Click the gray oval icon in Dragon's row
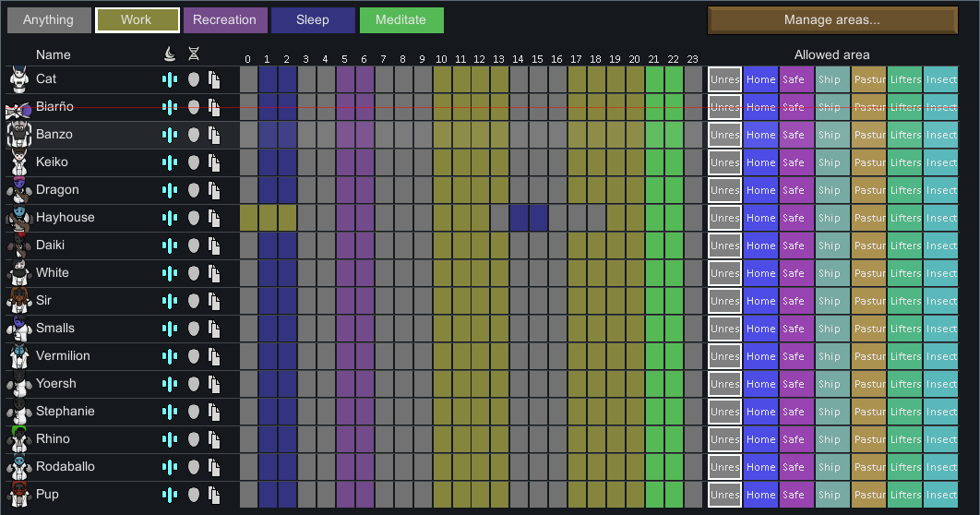This screenshot has width=980, height=515. pyautogui.click(x=193, y=190)
